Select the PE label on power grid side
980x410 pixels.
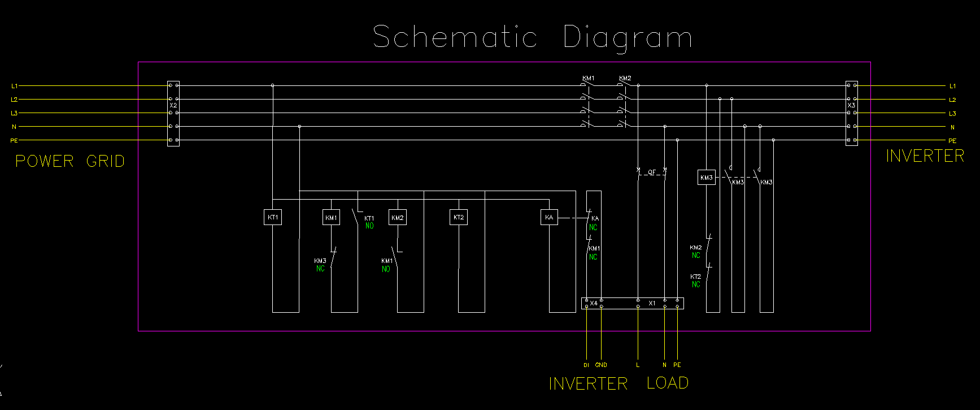tap(14, 140)
